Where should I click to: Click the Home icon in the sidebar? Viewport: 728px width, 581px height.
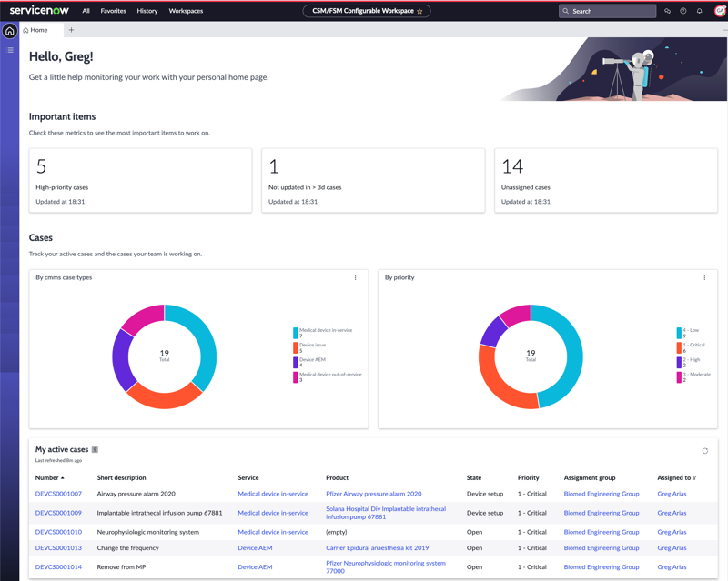10,31
